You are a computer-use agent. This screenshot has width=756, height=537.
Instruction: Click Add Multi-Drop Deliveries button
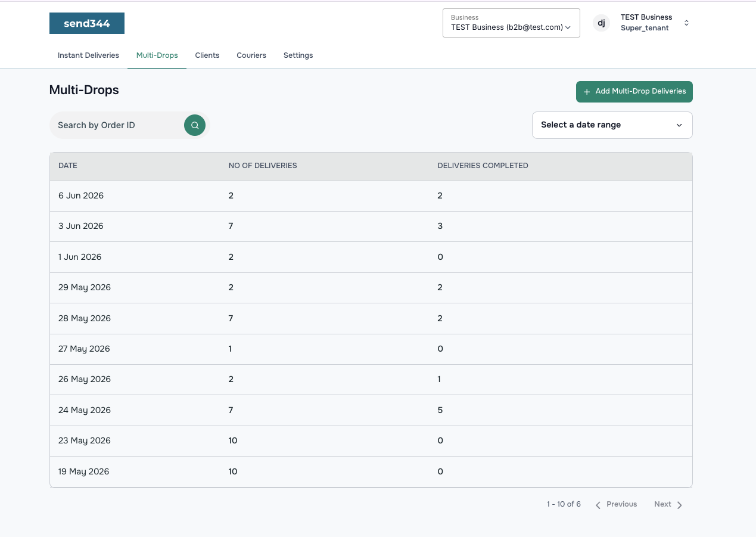(634, 92)
